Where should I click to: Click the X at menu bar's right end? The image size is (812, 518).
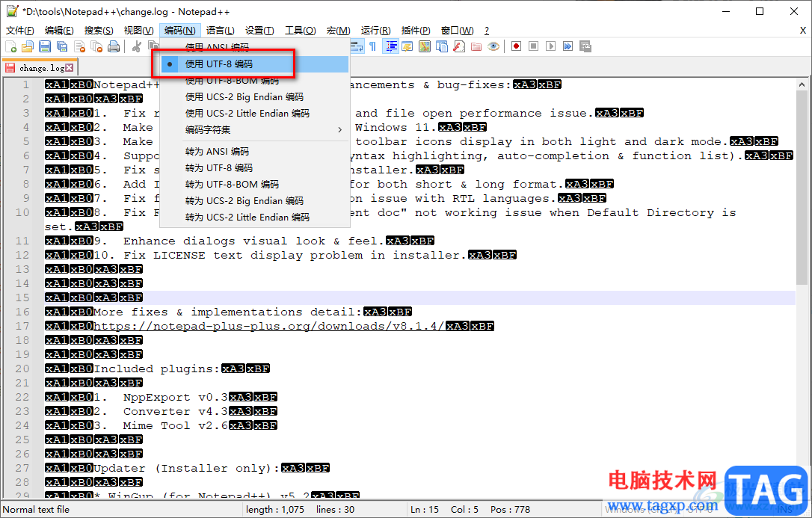(x=803, y=31)
